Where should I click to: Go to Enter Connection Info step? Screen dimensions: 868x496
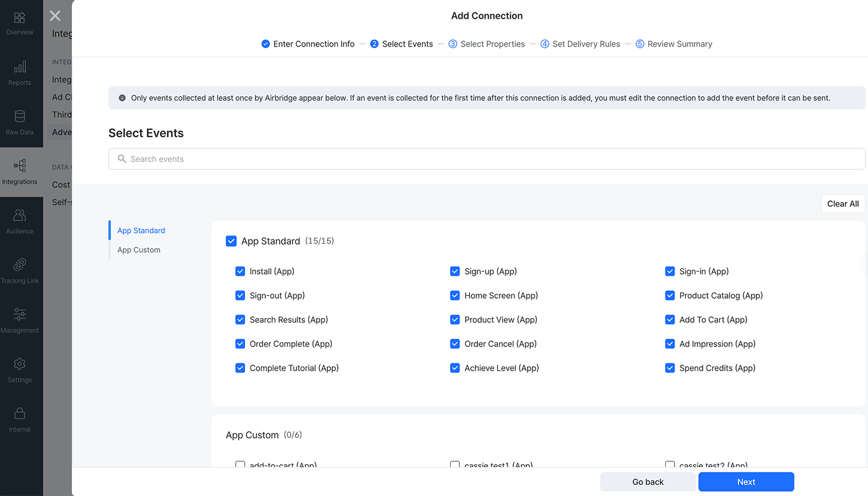308,44
